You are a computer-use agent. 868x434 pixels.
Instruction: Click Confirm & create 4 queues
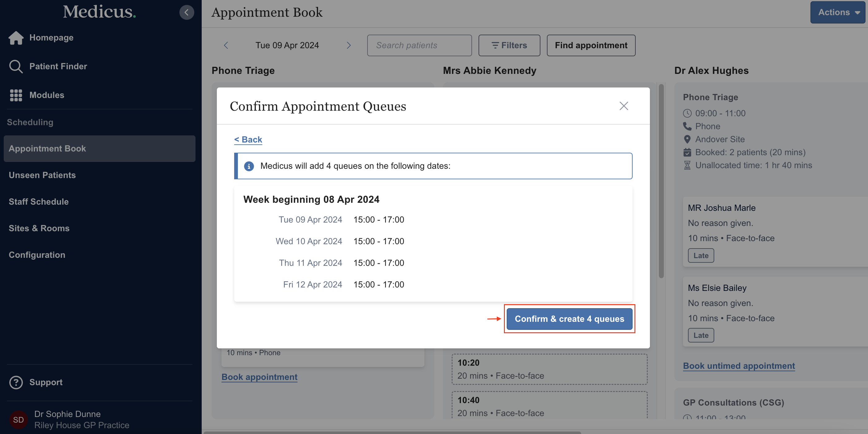point(569,318)
